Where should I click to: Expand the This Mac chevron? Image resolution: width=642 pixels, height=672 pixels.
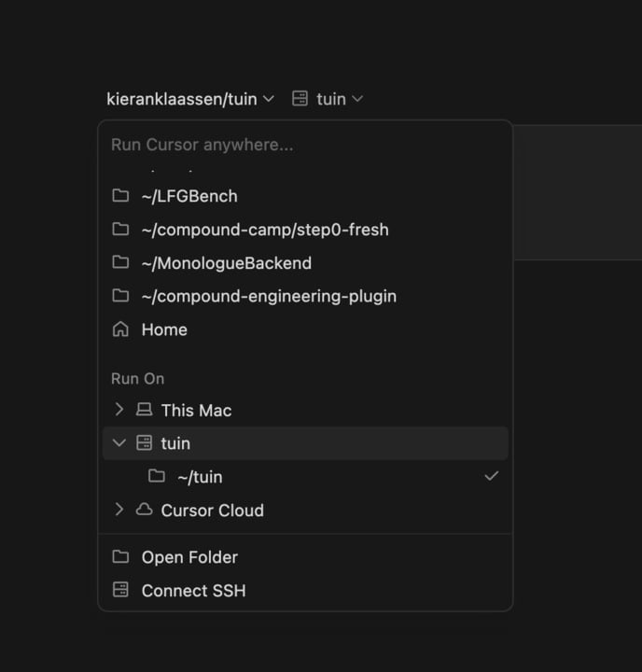click(119, 410)
